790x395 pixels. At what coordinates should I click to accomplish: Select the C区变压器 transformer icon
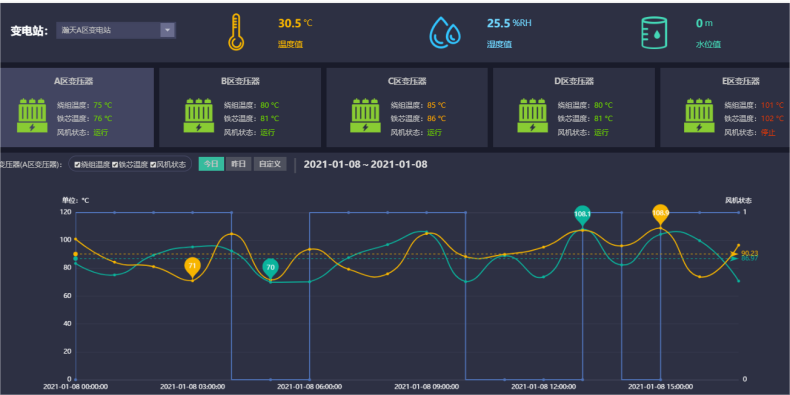point(365,115)
